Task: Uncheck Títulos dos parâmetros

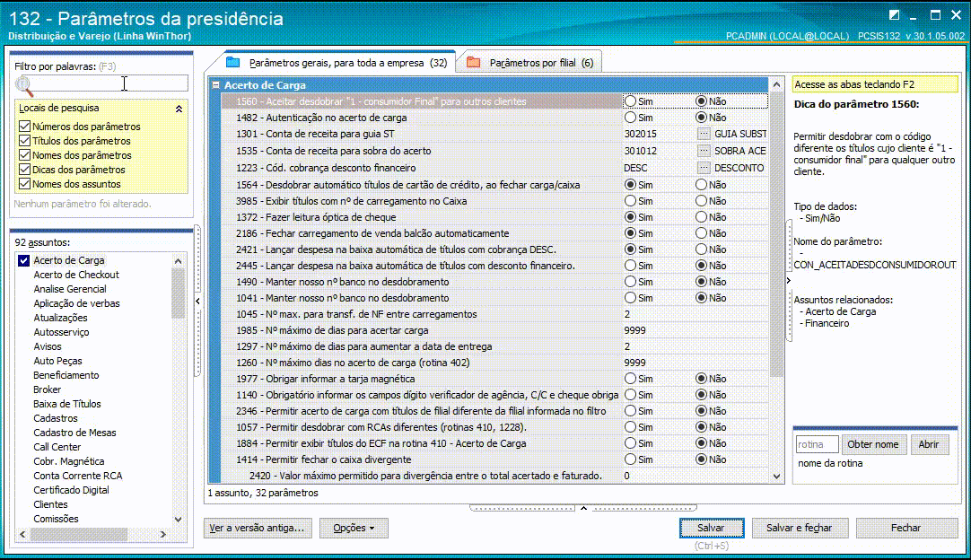Action: point(25,141)
